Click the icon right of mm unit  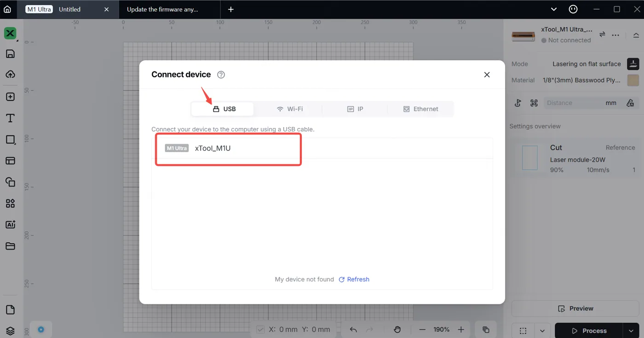point(630,103)
